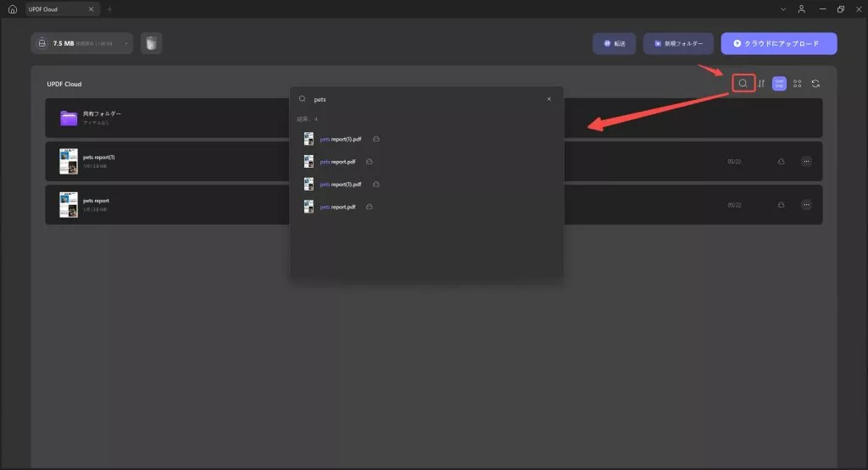This screenshot has width=868, height=470.
Task: Open pets report thumbnail in file list
Action: coord(69,205)
